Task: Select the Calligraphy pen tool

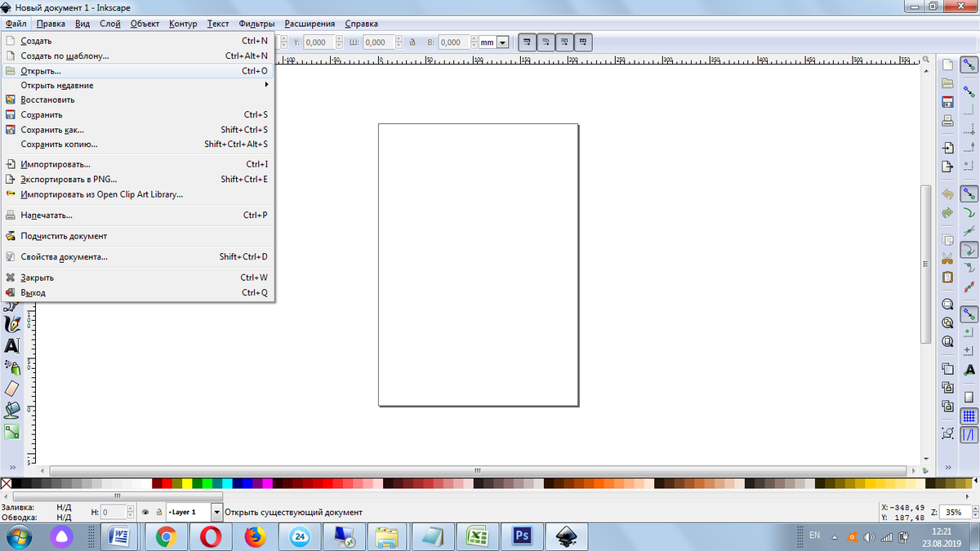Action: (11, 324)
